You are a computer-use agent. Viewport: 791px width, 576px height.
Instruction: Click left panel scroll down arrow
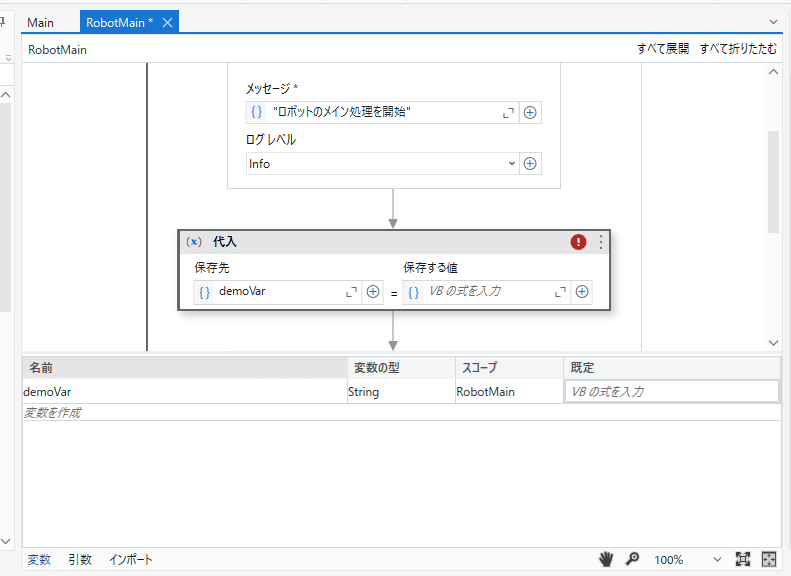tap(6, 541)
